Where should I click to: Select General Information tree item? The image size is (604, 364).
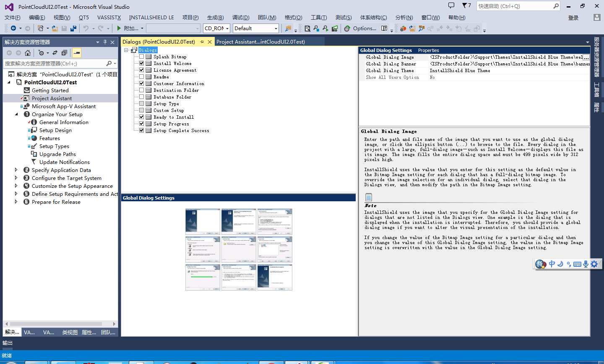click(x=64, y=122)
